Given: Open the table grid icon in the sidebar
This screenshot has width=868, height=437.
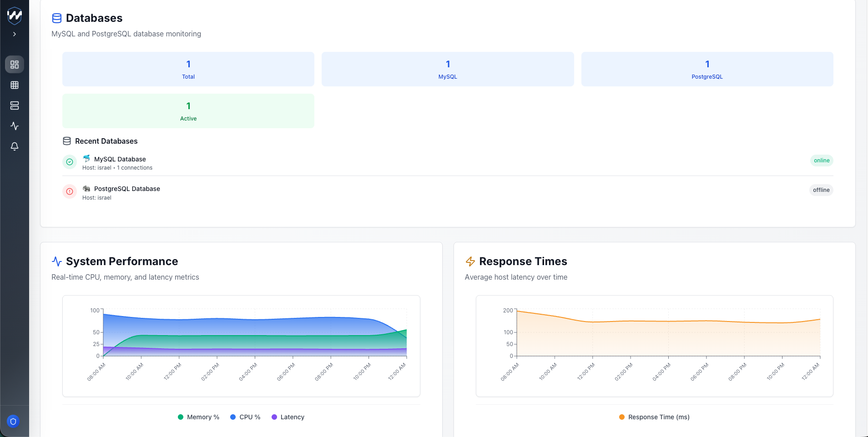Looking at the screenshot, I should pyautogui.click(x=15, y=85).
